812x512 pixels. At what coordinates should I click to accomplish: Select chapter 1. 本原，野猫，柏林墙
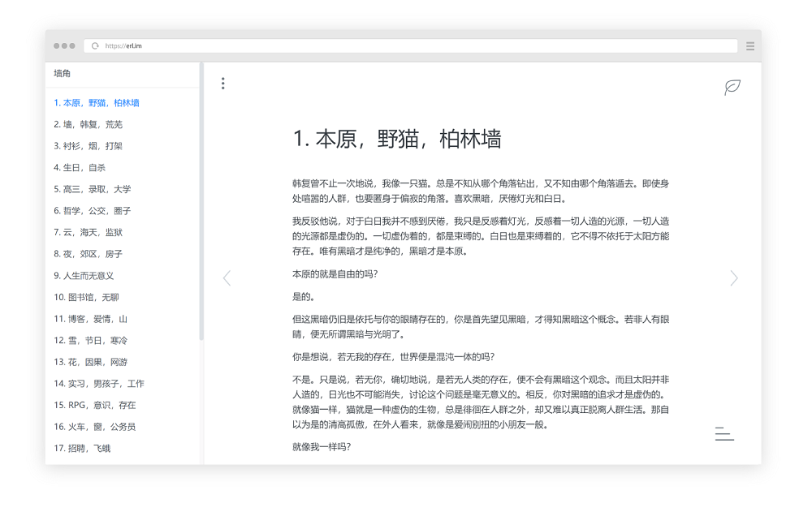click(x=97, y=103)
